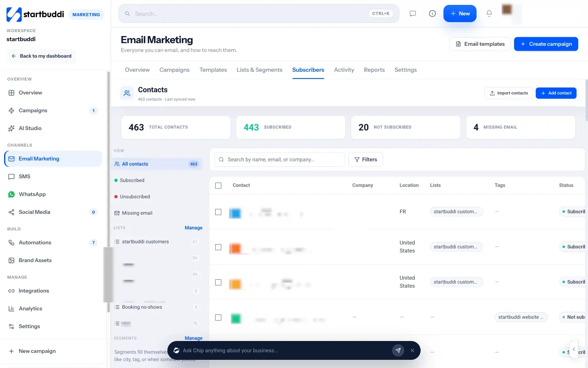
Task: Close the Ask Chip bar
Action: coord(412,350)
